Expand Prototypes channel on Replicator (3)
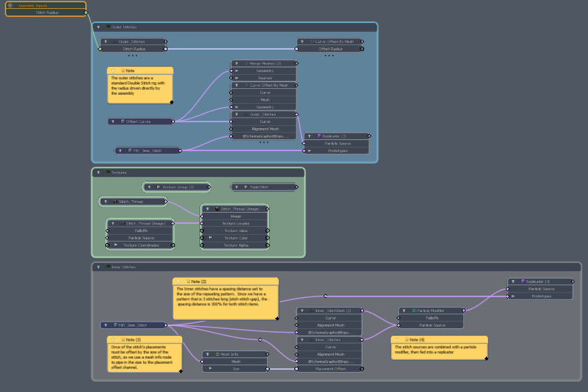This screenshot has height=392, width=588. click(309, 150)
